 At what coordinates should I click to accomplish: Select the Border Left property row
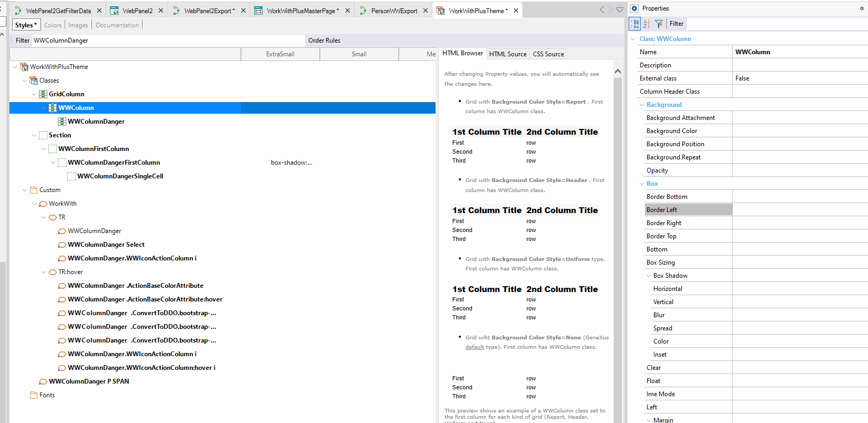689,210
